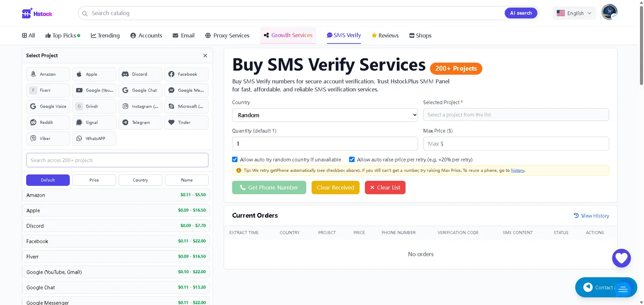Click the Max Price input field
Viewport: 644px width, 305px height.
pos(516,143)
